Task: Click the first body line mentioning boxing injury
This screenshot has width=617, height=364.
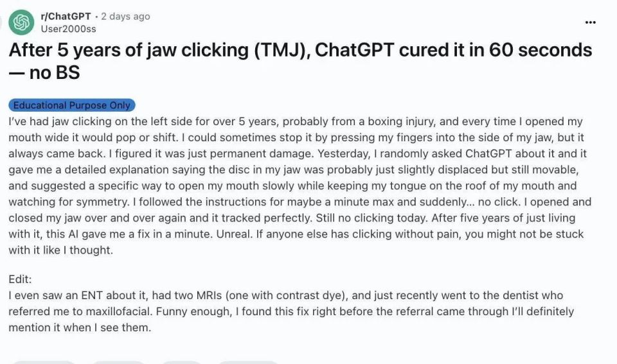Action: point(296,121)
